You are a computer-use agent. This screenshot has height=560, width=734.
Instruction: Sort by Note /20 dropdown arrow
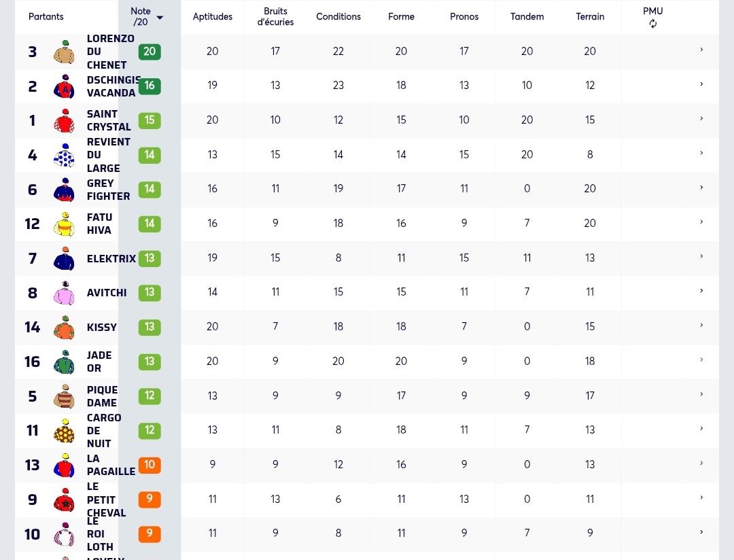click(160, 18)
